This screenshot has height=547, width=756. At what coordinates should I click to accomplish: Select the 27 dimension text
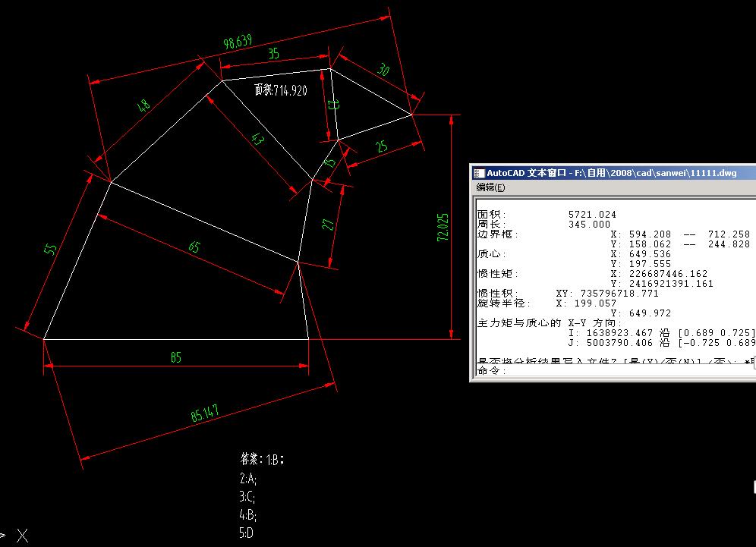(328, 225)
